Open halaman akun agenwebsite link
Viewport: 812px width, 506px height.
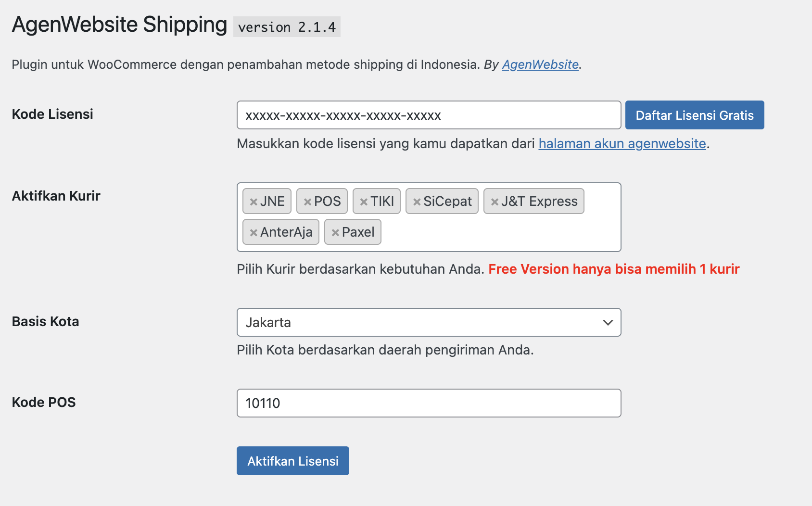(622, 144)
